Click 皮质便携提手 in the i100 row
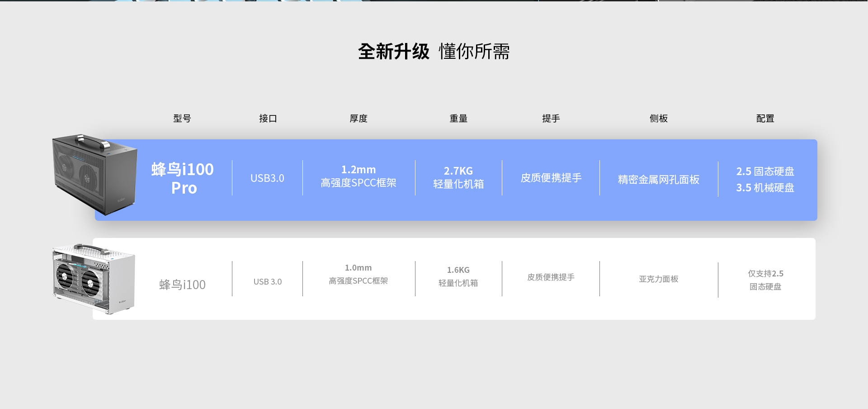The image size is (868, 409). click(551, 277)
